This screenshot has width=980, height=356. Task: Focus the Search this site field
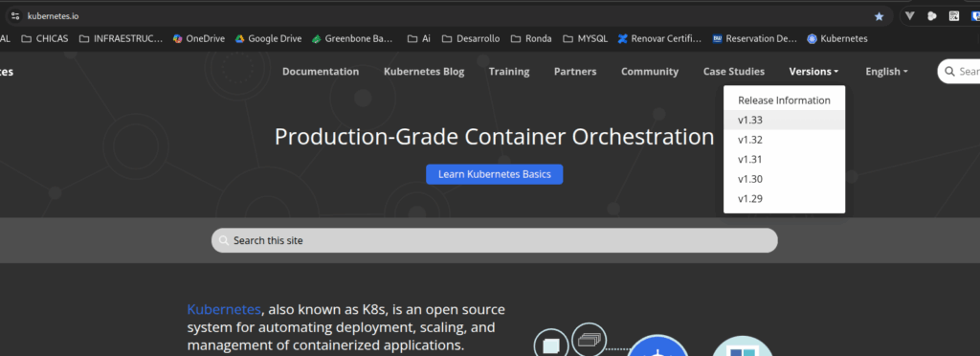pos(495,240)
